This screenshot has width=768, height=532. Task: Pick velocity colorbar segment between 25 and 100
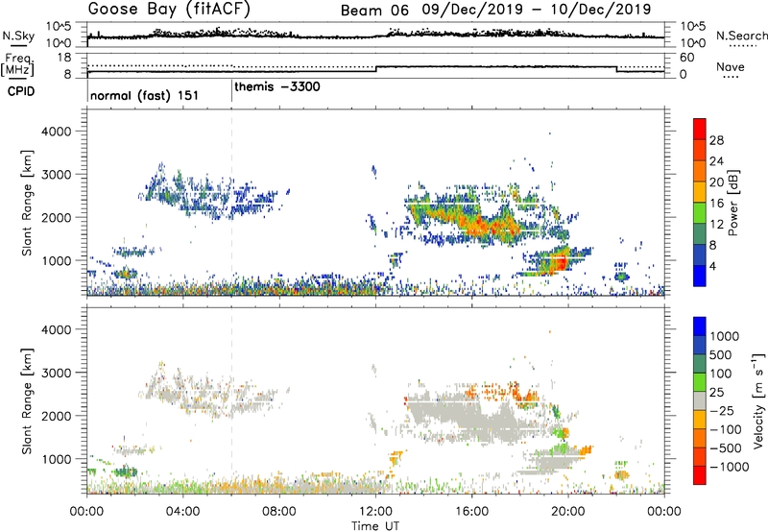click(x=700, y=382)
